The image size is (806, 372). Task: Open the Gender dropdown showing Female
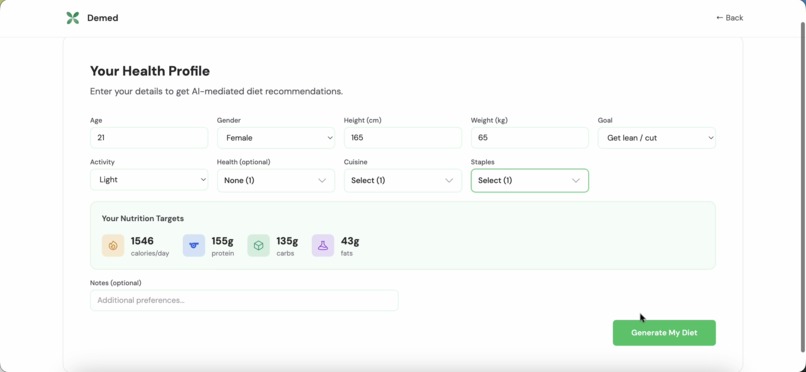(x=276, y=138)
